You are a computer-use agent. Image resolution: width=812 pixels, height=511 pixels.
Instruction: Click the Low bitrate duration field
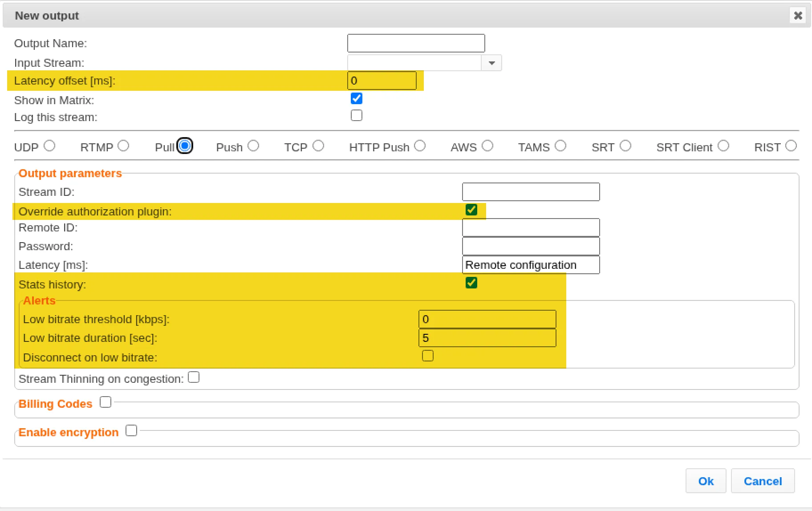[x=487, y=338]
